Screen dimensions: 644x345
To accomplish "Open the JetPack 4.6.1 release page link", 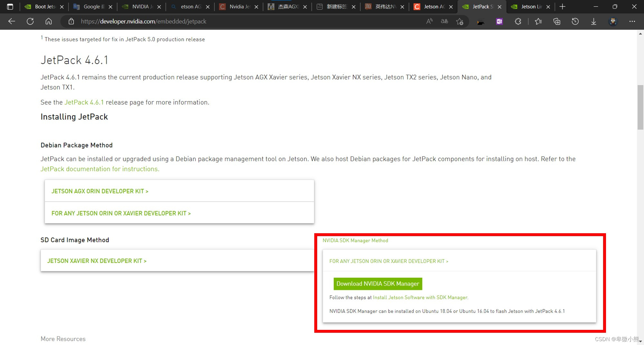I will click(84, 102).
